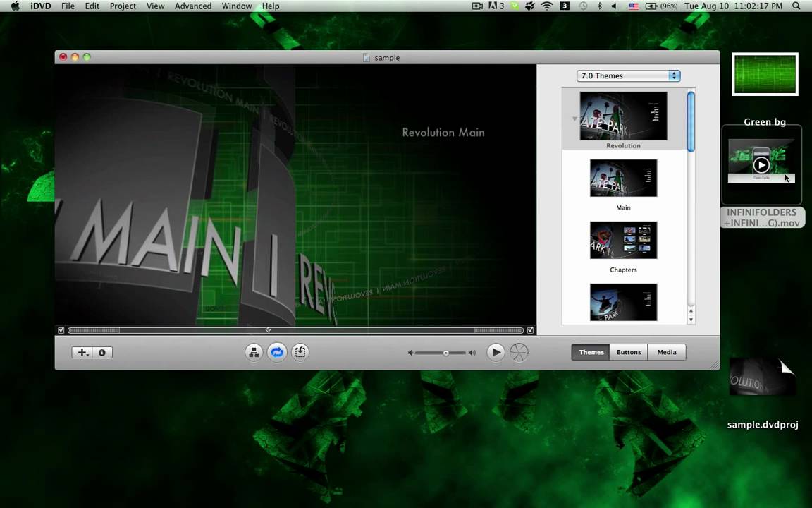Screen dimensions: 812x508
Task: Click the play overlay on mov file
Action: (x=761, y=165)
